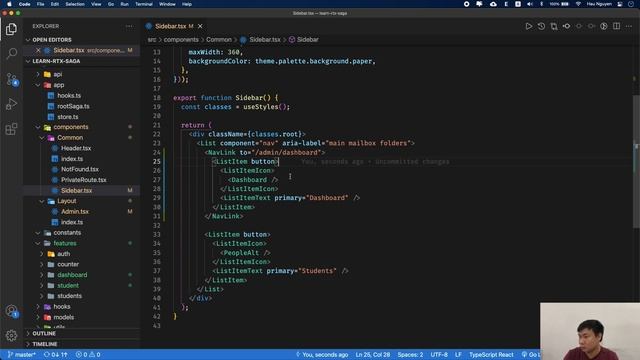Open Explorer views and more actions ellipsis
The height and width of the screenshot is (360, 640).
click(x=129, y=26)
